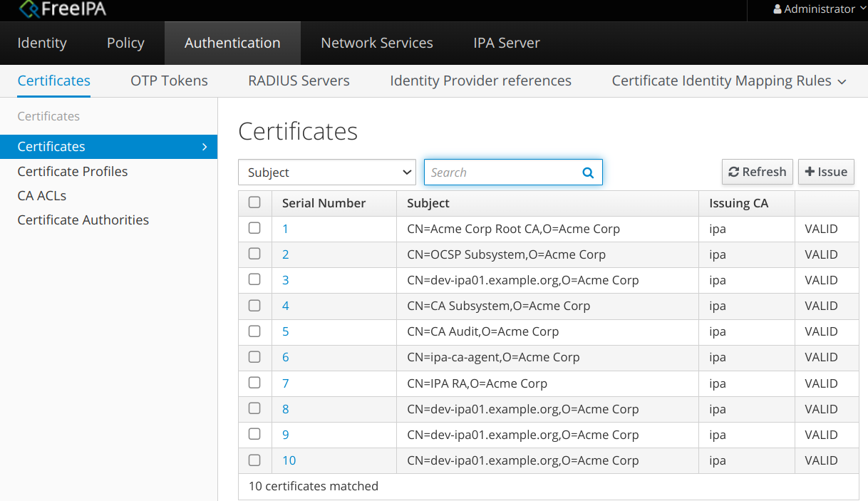Open certificate serial number 4 link
868x501 pixels.
point(285,306)
